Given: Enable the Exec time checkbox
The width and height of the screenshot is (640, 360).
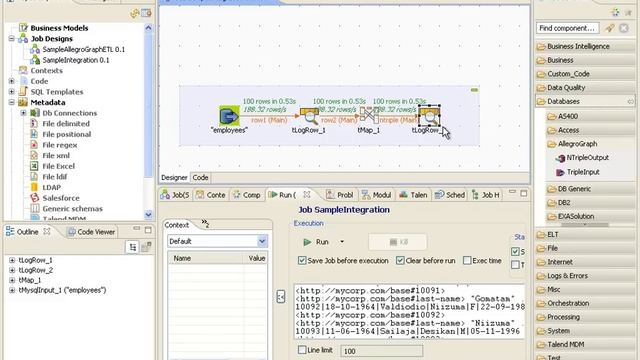Looking at the screenshot, I should [x=467, y=260].
